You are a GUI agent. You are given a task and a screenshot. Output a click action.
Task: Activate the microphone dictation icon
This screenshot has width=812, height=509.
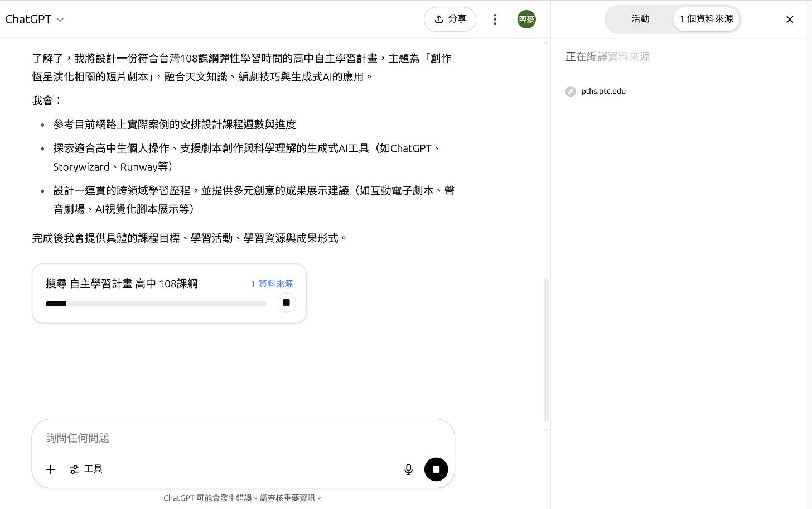click(x=408, y=469)
